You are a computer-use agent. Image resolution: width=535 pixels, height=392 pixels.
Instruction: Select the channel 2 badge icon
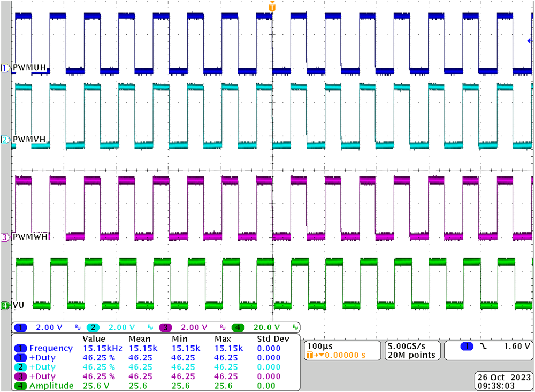click(92, 327)
